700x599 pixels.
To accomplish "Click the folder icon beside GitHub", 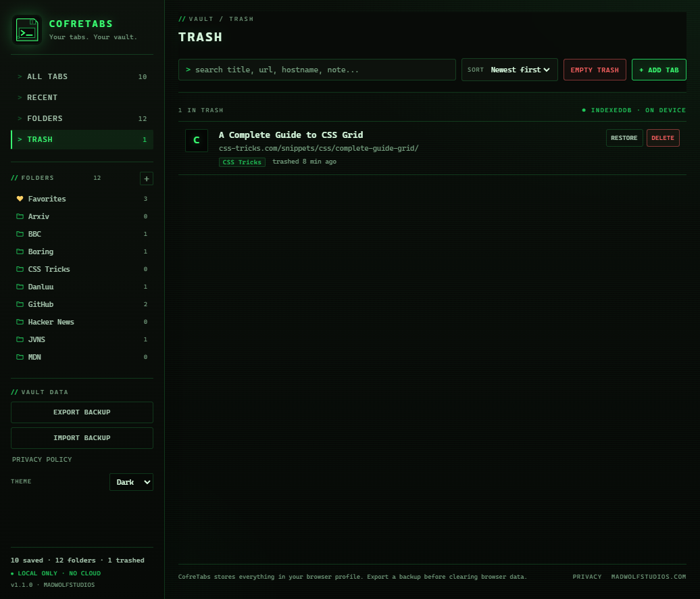I will click(x=20, y=304).
